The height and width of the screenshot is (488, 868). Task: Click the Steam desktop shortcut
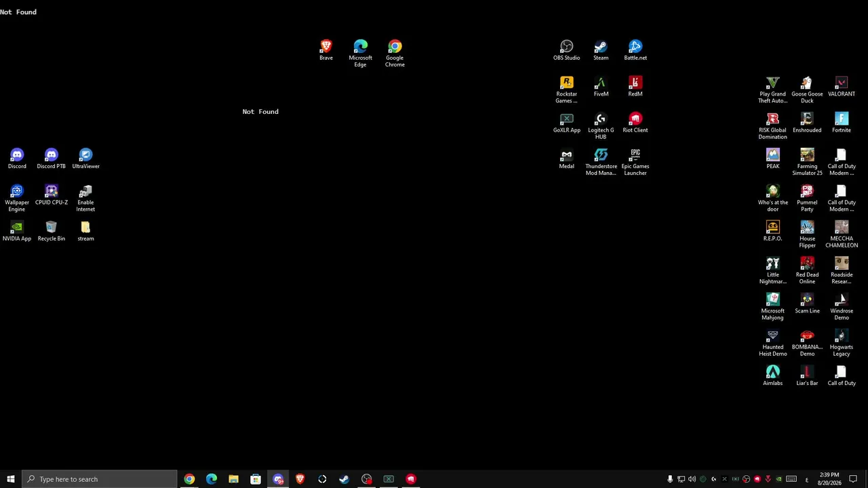click(601, 50)
